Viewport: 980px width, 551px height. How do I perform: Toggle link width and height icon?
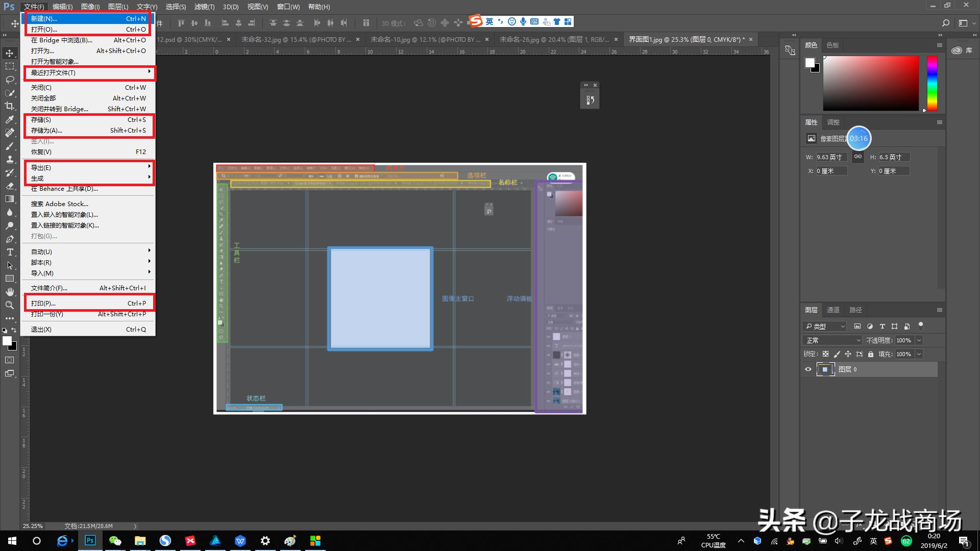pyautogui.click(x=858, y=157)
